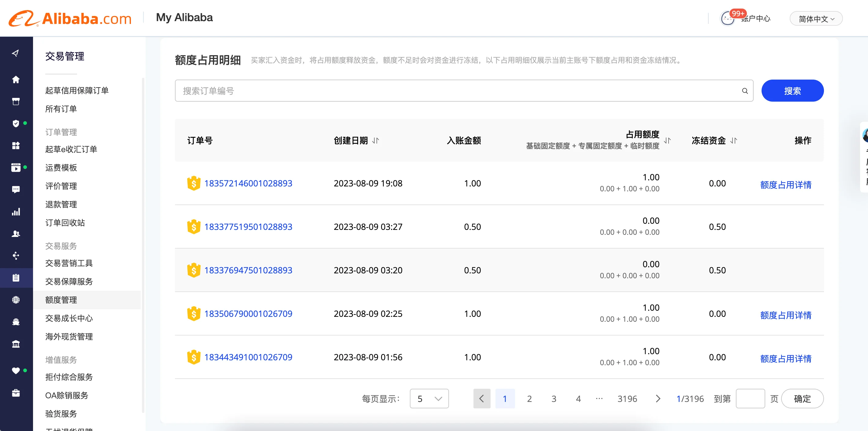Sort by 创建日期 column arrows
The height and width of the screenshot is (431, 868).
[x=376, y=141]
